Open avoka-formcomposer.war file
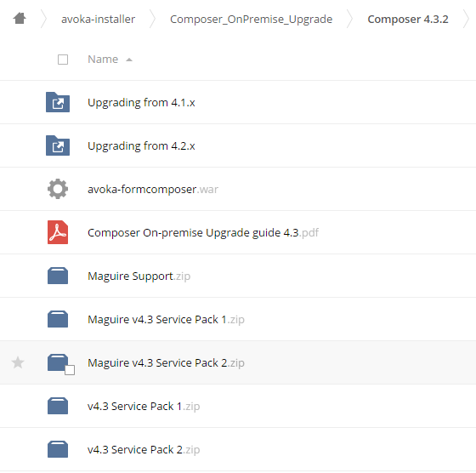The image size is (476, 473). click(153, 189)
